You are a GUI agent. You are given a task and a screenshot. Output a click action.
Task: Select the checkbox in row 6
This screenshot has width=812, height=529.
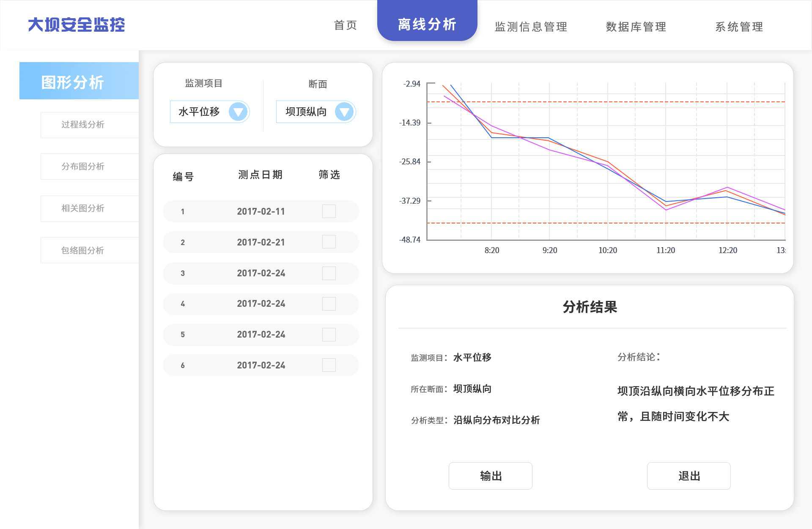(329, 365)
